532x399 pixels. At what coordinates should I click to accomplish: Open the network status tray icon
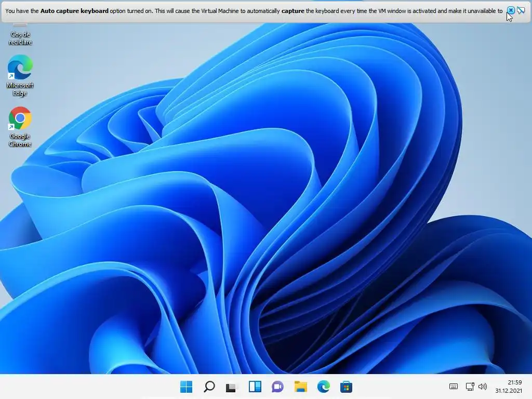[x=470, y=387]
